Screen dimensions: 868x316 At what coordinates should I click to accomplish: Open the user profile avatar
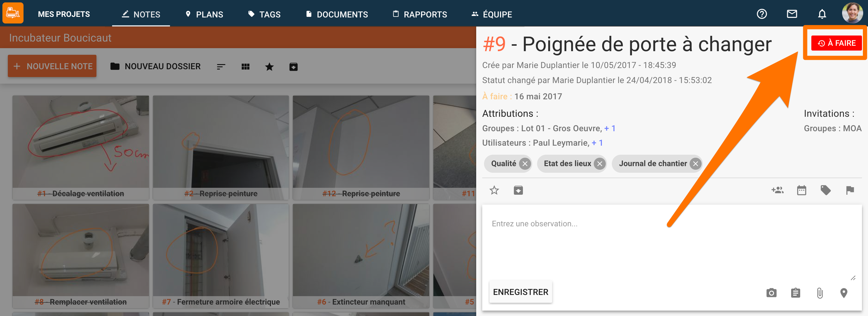pyautogui.click(x=852, y=13)
